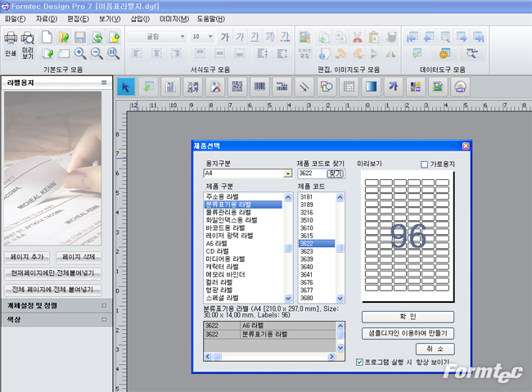Viewport: 532px width, 392px height.
Task: Click the italic 가 formatting icon
Action: [240, 37]
